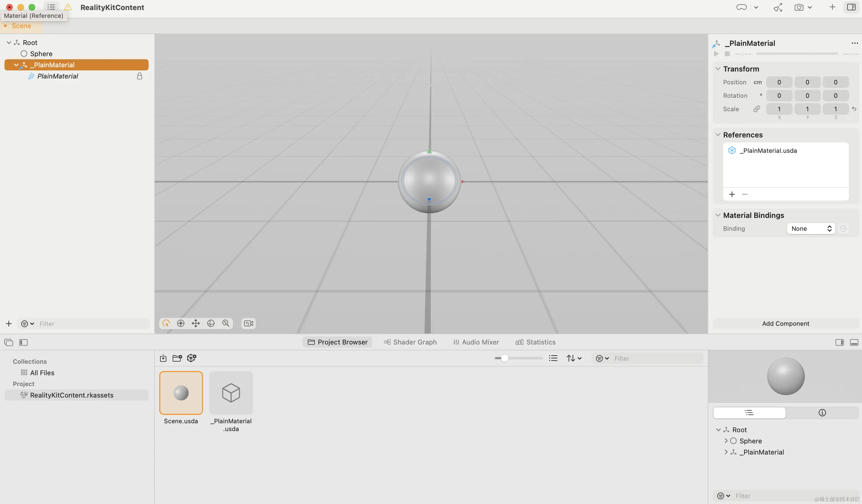Open the project browser filter options dropdown
Image resolution: width=862 pixels, height=504 pixels.
point(602,358)
